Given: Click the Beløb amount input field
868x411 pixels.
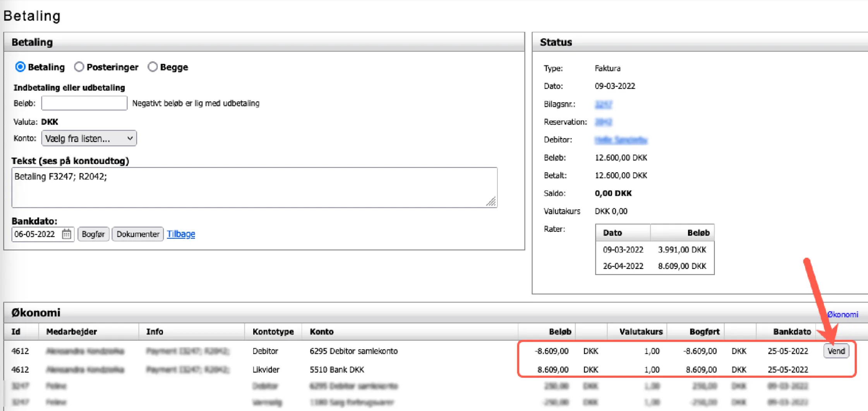Looking at the screenshot, I should tap(84, 103).
